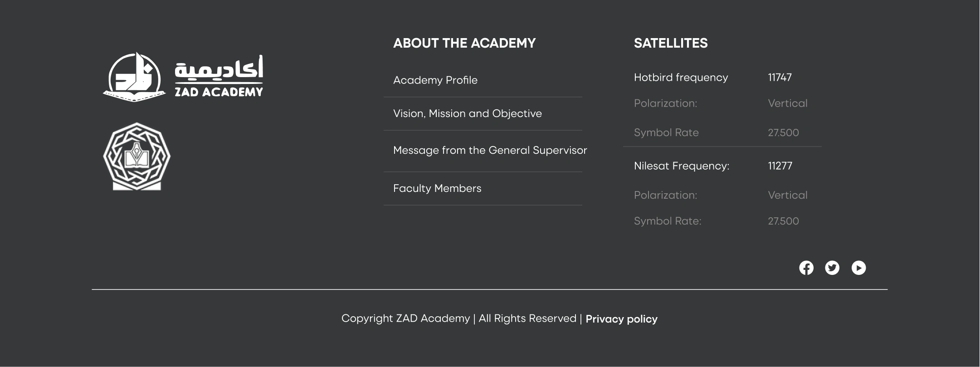Click the copyright ZAD Academy text

pos(405,318)
